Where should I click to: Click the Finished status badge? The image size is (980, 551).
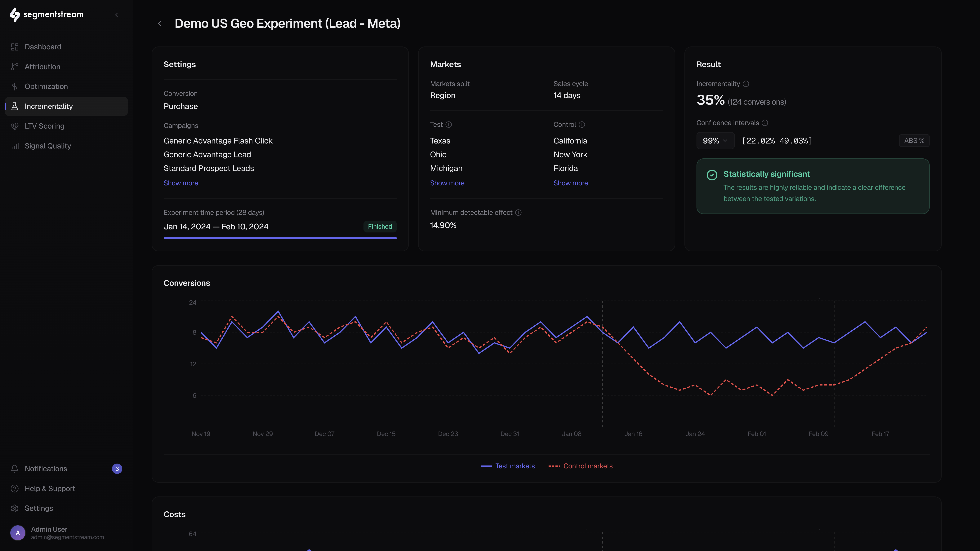click(x=380, y=226)
